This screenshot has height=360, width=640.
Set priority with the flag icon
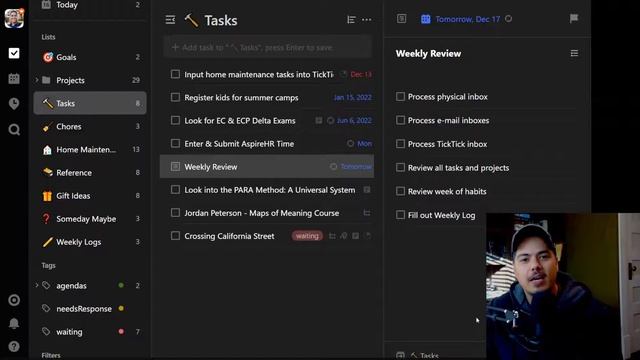(573, 18)
